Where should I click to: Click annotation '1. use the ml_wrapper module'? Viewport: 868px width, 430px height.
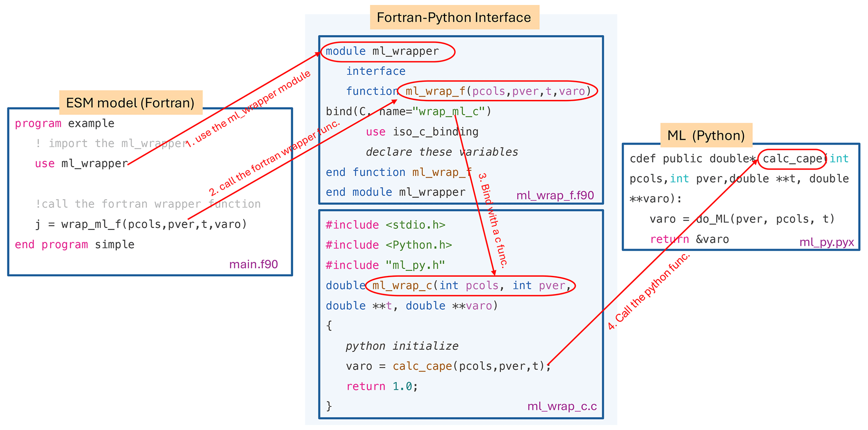click(248, 109)
